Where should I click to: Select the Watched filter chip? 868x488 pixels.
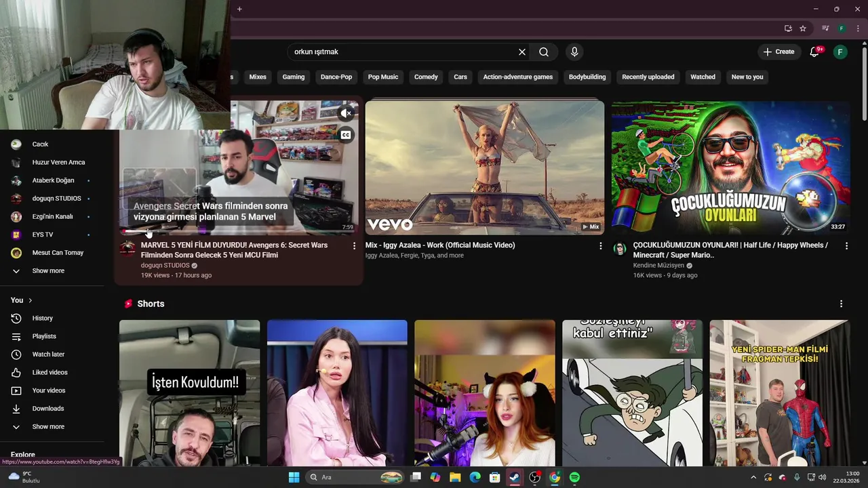pyautogui.click(x=703, y=77)
